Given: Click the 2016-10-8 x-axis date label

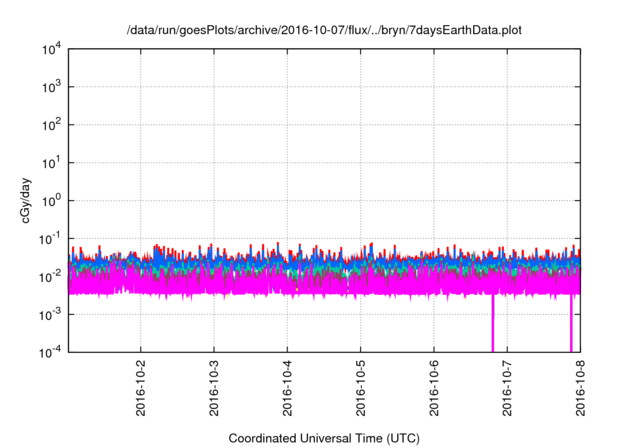Looking at the screenshot, I should tap(580, 388).
